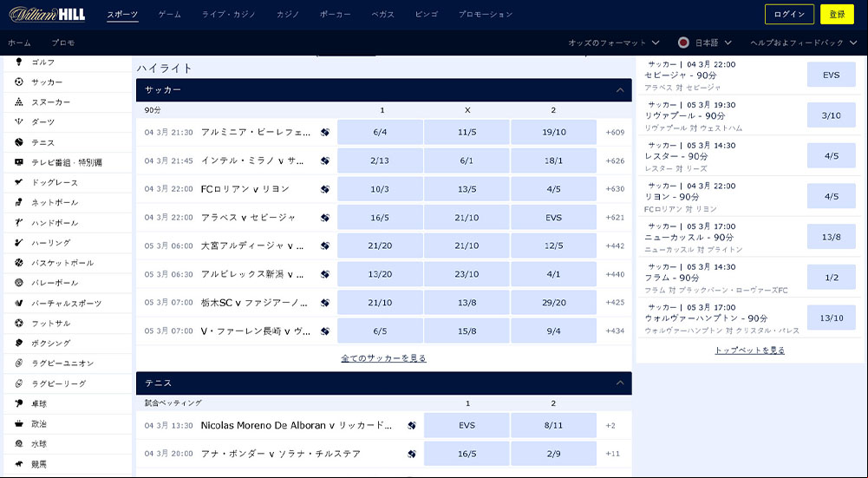Screen dimensions: 868x478
Task: Show +442 markets for 大宮アルディージャ match
Action: [615, 246]
